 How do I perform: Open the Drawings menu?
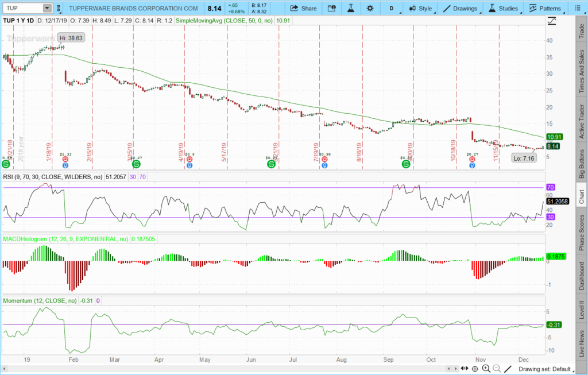(459, 9)
